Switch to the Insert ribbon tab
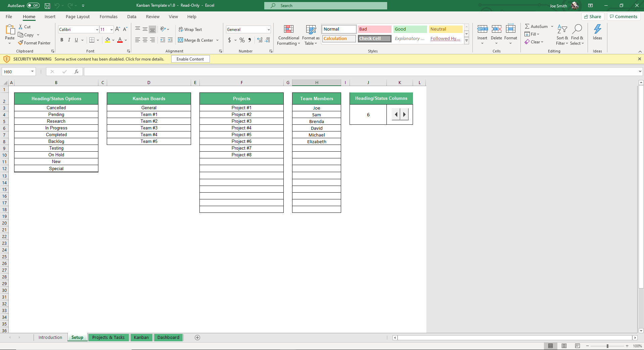This screenshot has width=644, height=350. tap(50, 17)
